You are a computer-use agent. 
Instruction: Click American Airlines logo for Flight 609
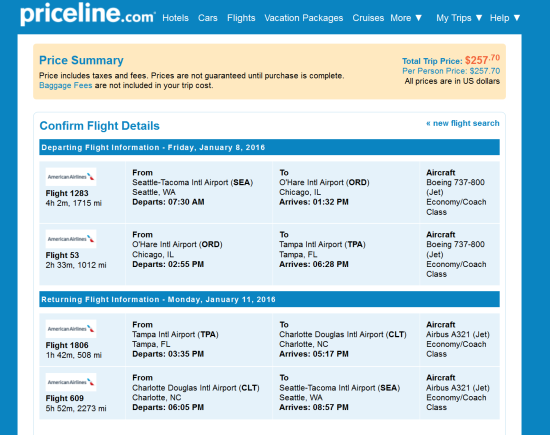click(71, 382)
